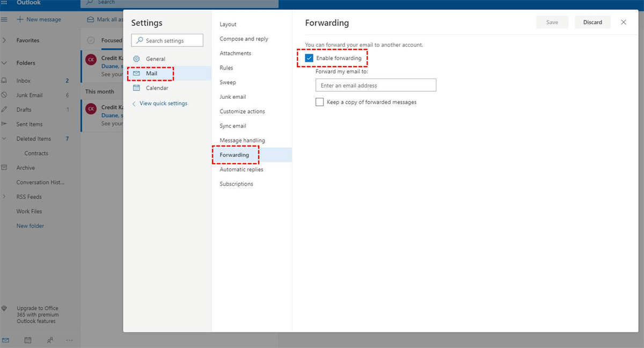This screenshot has height=348, width=644.
Task: Click the Discard button
Action: [x=592, y=23]
